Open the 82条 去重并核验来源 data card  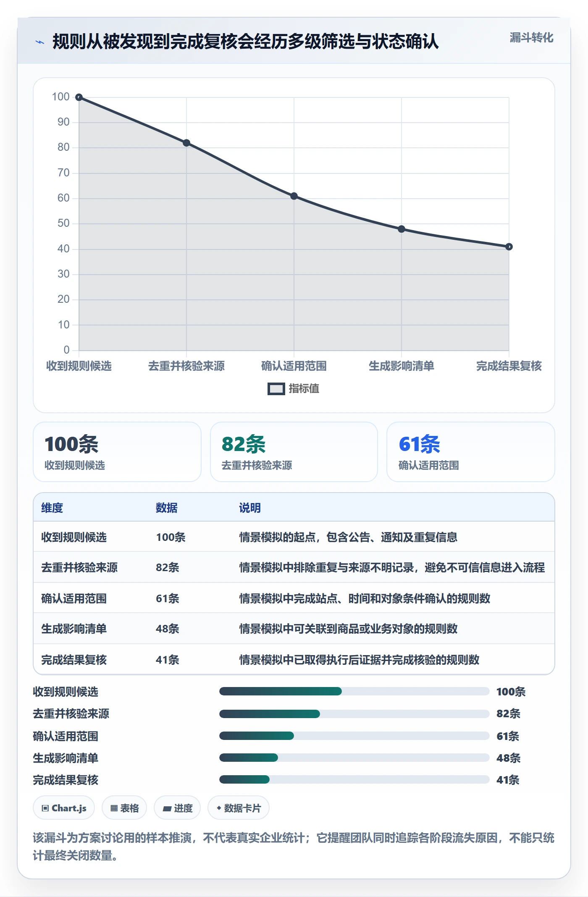pos(294,452)
